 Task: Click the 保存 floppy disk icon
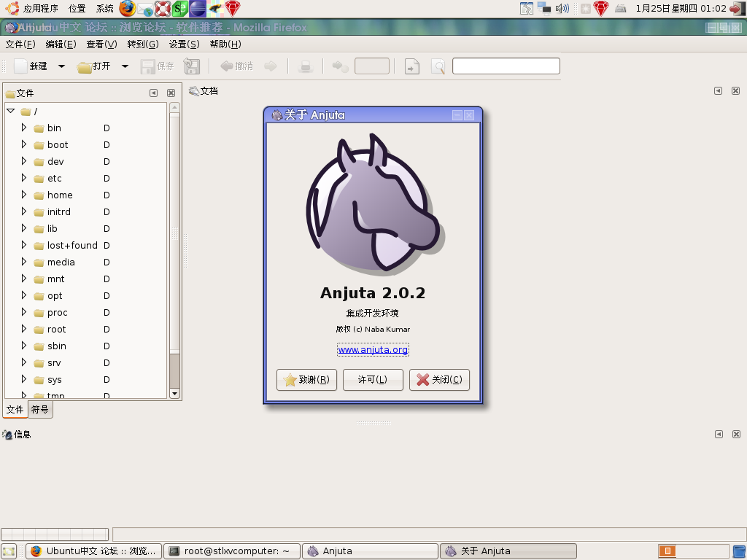click(x=147, y=66)
